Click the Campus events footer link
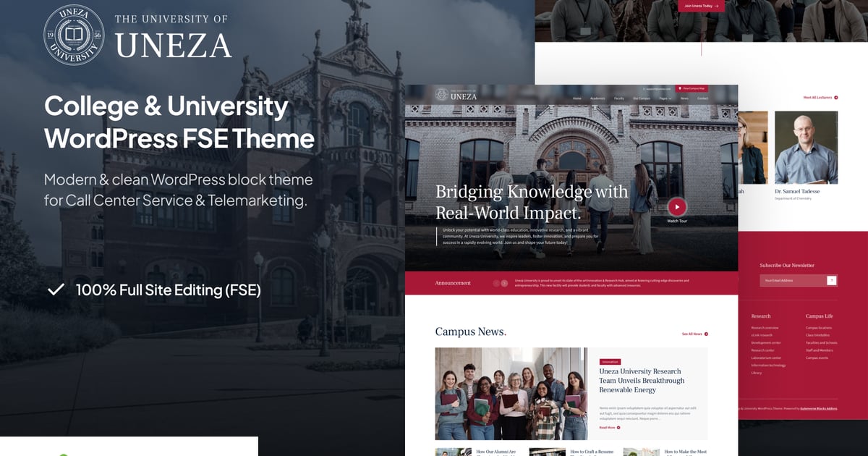The height and width of the screenshot is (456, 868). [x=817, y=358]
